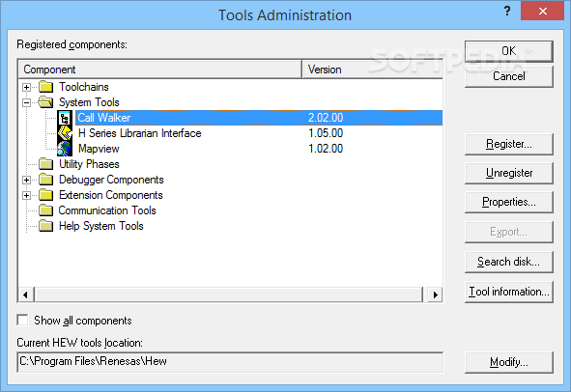Click the Help System Tools folder icon

(x=45, y=226)
